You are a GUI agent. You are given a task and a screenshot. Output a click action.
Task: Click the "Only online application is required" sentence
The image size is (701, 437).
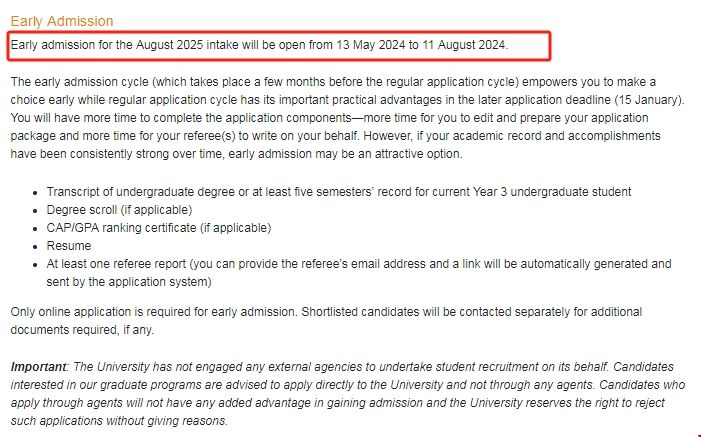point(140,313)
